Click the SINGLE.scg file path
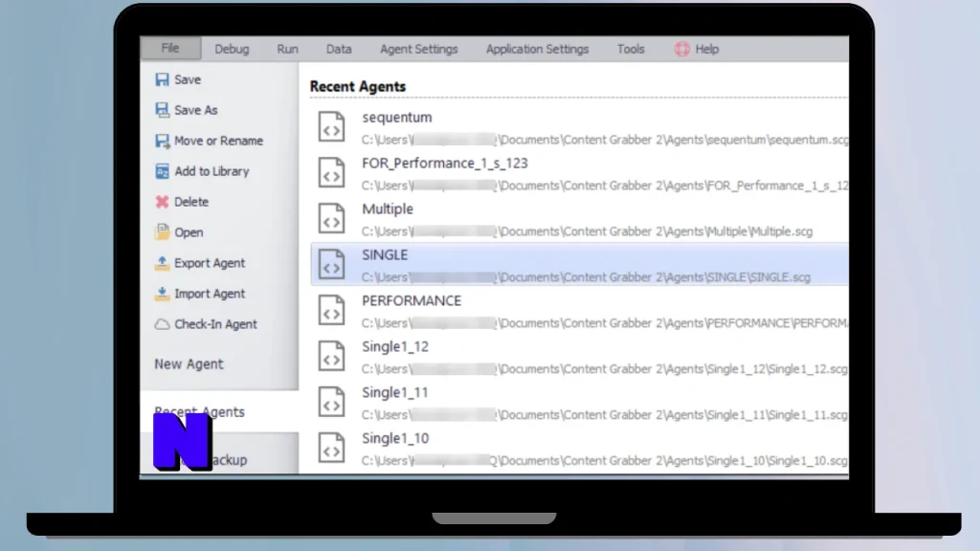 (x=586, y=277)
